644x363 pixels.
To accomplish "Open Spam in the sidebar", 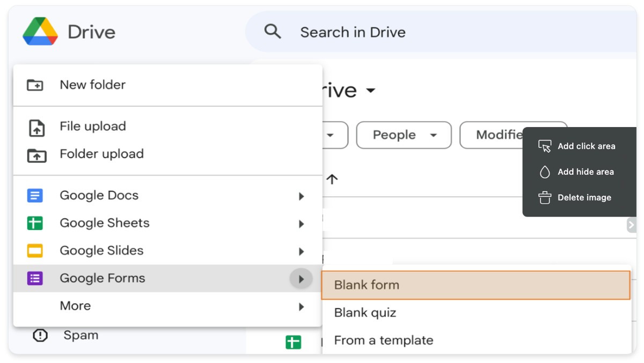I will 80,336.
